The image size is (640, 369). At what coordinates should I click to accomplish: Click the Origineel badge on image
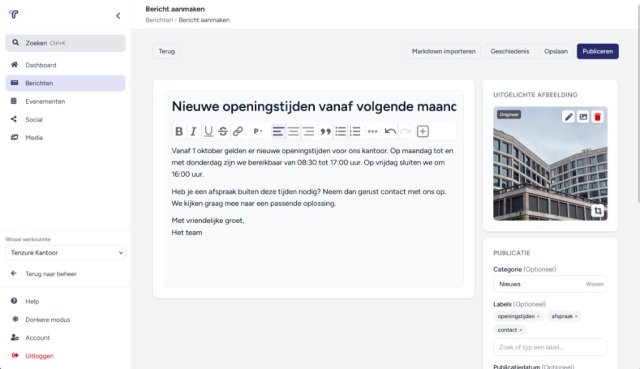[x=509, y=115]
